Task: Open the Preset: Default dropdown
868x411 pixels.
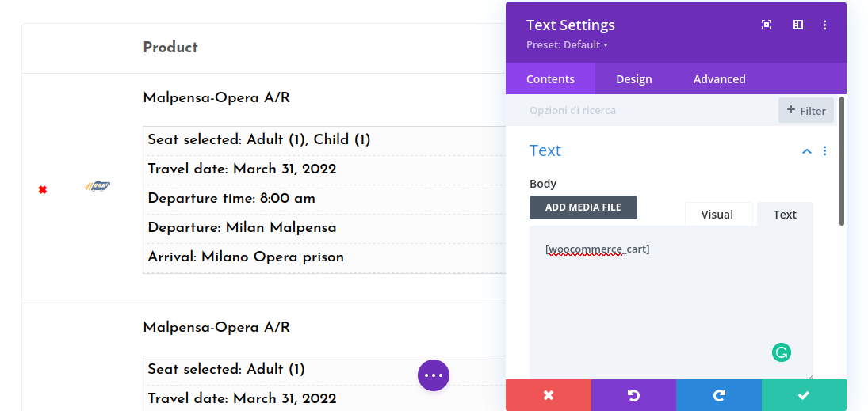Action: coord(567,45)
